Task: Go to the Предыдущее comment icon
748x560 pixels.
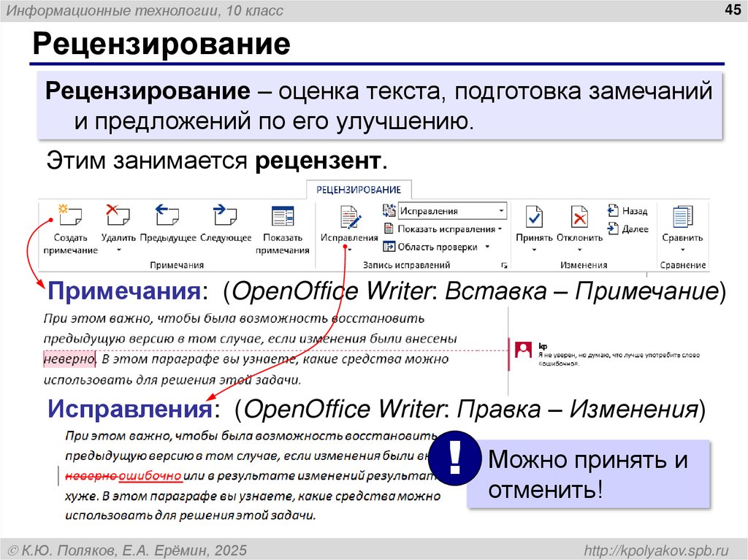Action: (167, 215)
